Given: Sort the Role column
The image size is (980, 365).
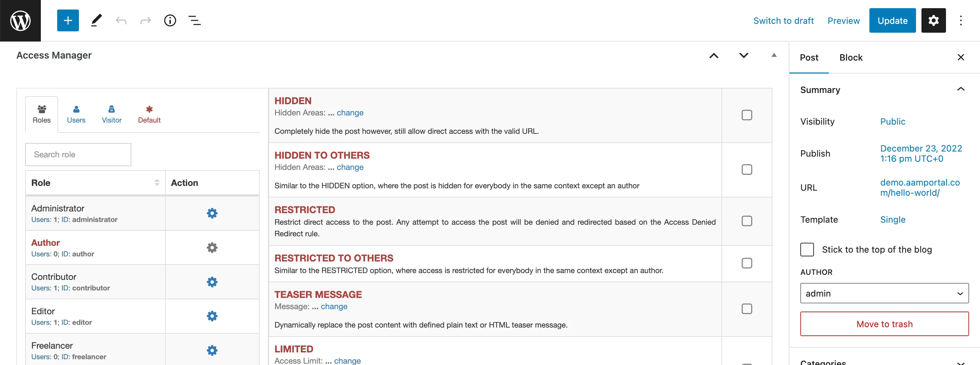Looking at the screenshot, I should [x=157, y=183].
